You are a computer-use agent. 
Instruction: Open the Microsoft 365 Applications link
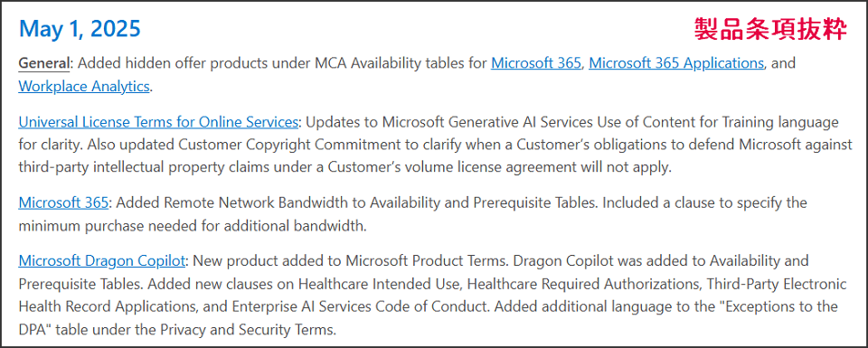point(676,63)
